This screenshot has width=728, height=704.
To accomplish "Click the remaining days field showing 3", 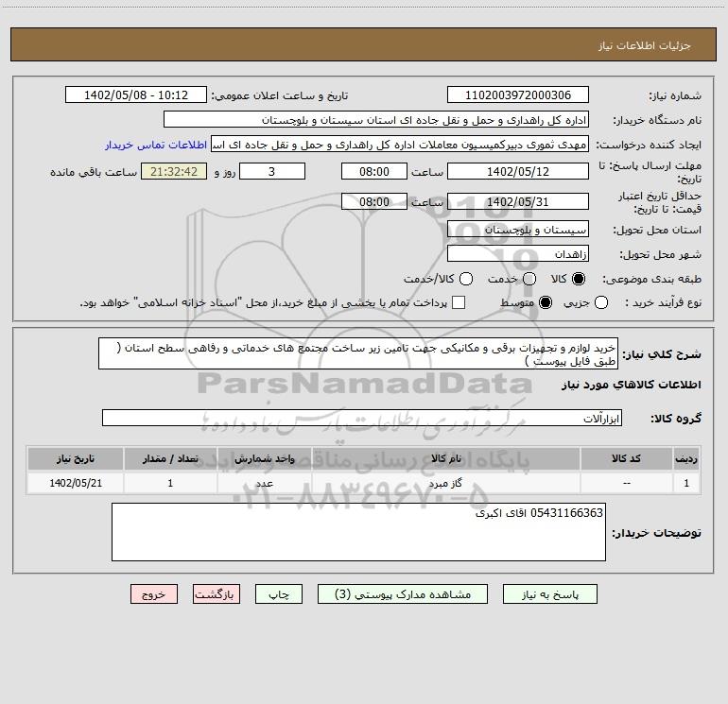I will tap(272, 171).
